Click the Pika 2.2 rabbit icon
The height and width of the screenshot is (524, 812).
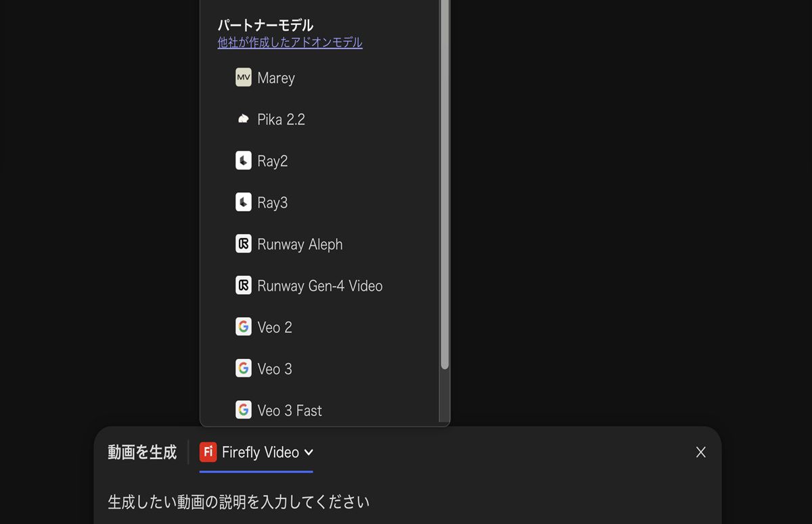click(x=244, y=119)
